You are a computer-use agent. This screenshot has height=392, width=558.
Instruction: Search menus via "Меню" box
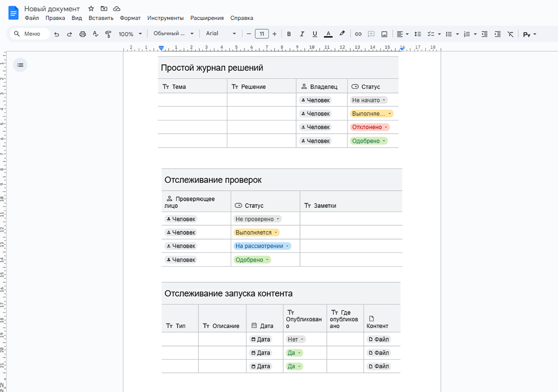click(x=29, y=34)
